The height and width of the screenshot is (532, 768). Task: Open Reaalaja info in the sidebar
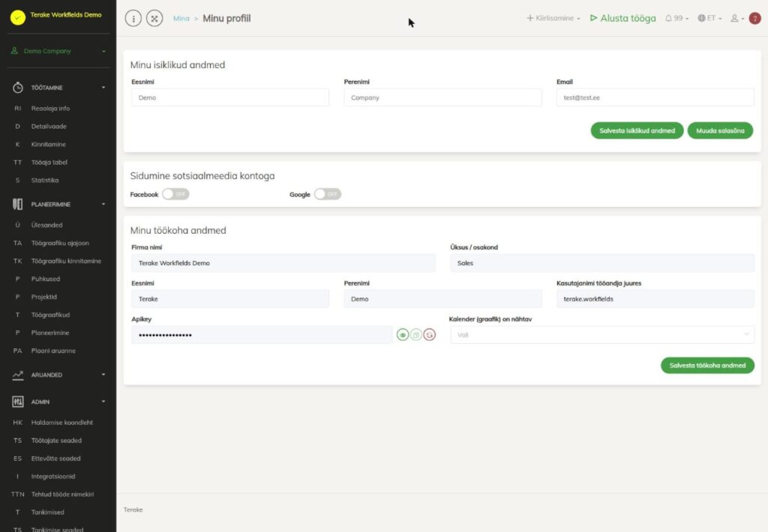(50, 109)
